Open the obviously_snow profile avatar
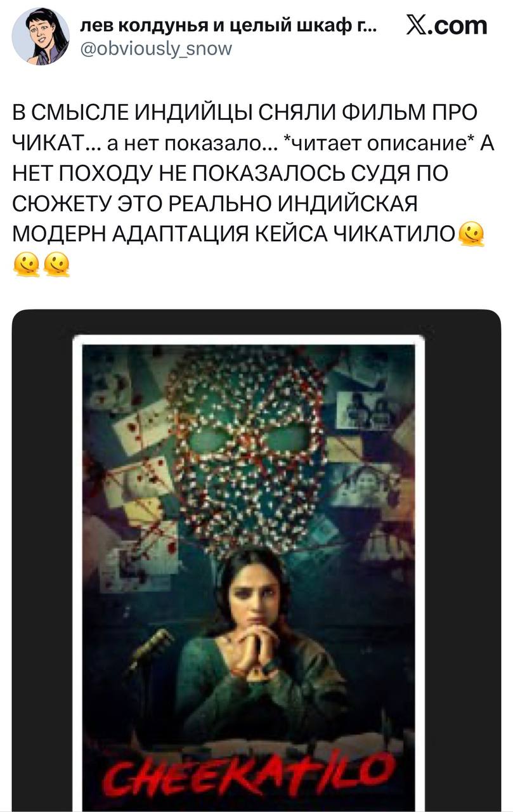 (41, 36)
